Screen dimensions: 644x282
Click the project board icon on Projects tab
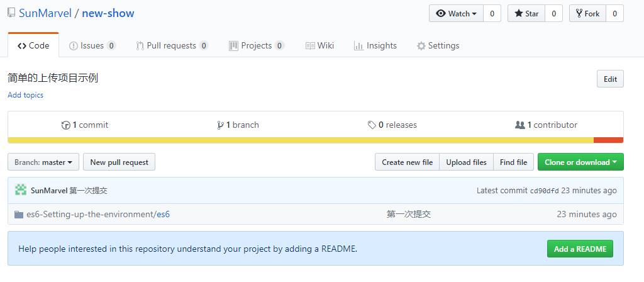[234, 46]
